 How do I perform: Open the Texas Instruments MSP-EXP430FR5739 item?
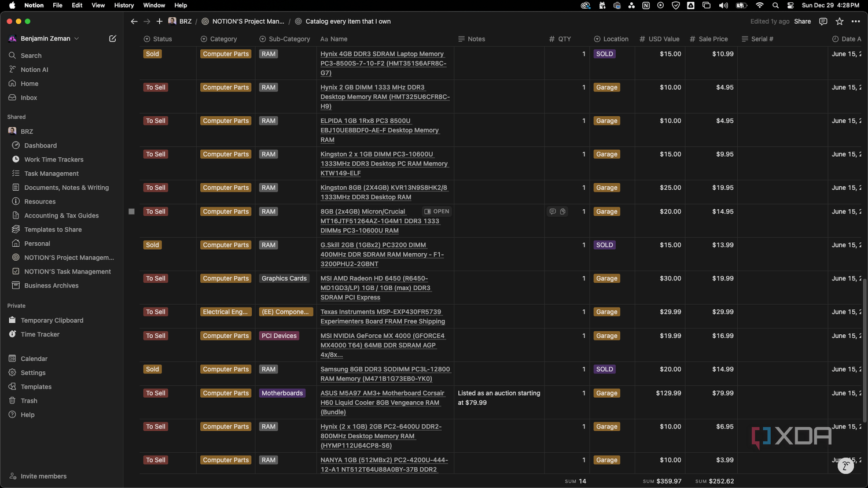[x=382, y=316]
